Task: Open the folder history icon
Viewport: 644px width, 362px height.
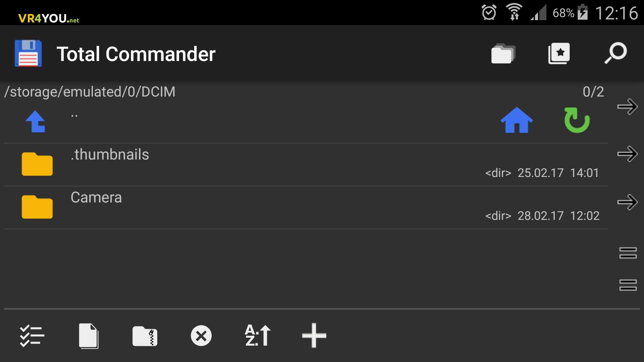Action: pyautogui.click(x=503, y=54)
